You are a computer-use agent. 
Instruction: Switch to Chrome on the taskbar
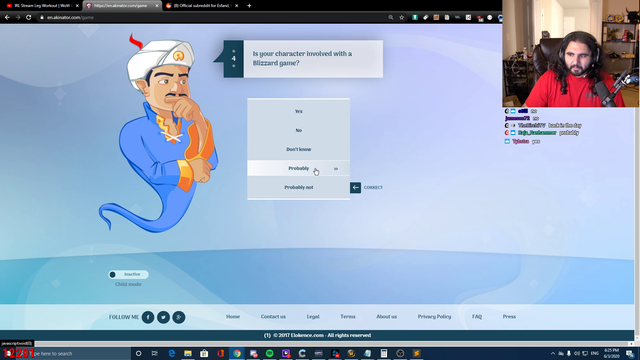pyautogui.click(x=237, y=353)
